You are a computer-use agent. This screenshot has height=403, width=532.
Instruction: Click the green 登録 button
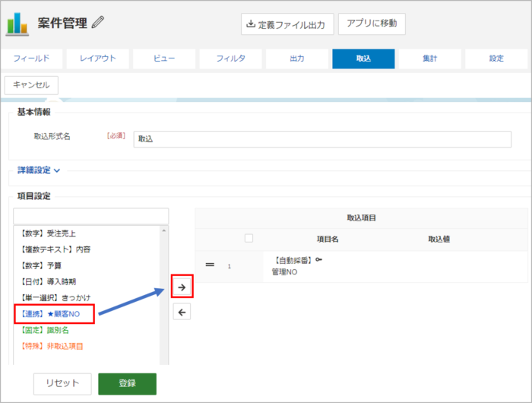127,384
